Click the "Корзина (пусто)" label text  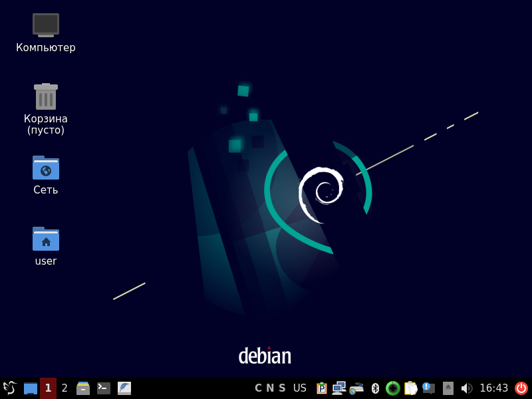(46, 124)
